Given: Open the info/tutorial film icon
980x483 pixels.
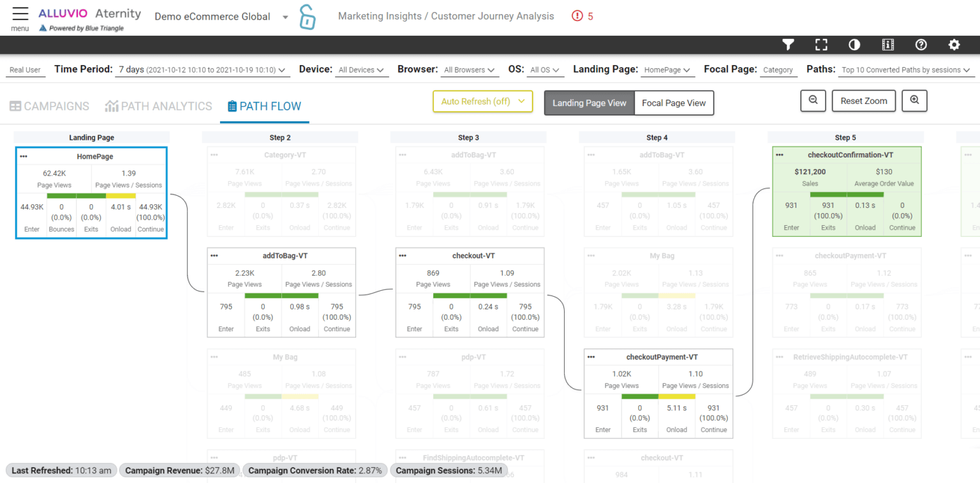Looking at the screenshot, I should pyautogui.click(x=887, y=45).
